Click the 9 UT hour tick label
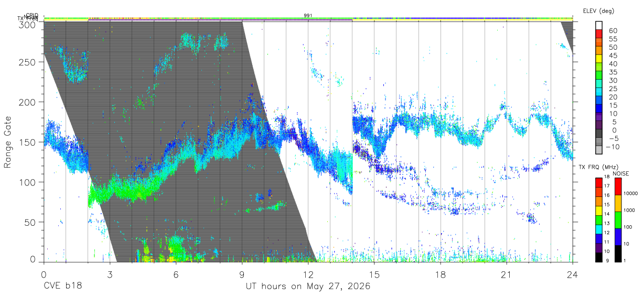 click(242, 275)
